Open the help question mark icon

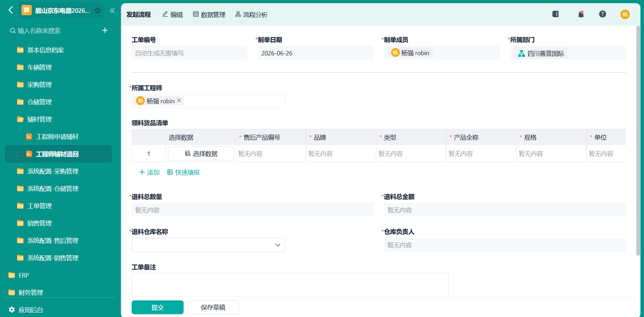602,14
